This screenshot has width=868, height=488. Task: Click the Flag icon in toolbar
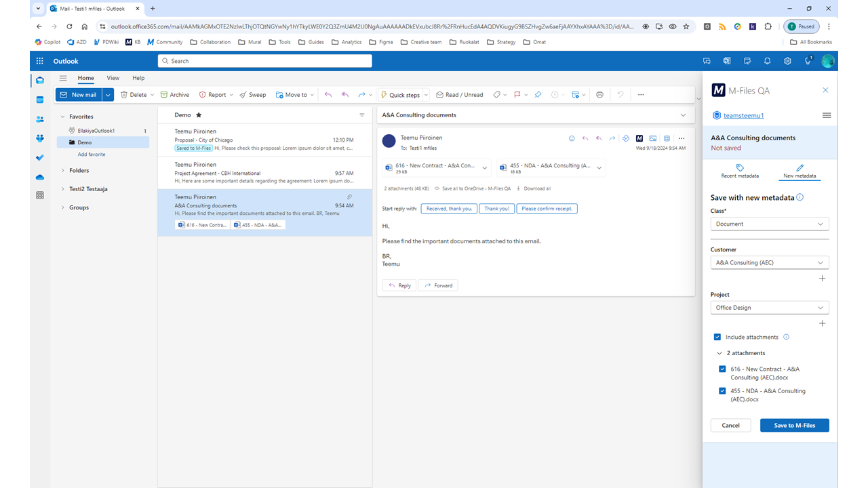coord(517,95)
